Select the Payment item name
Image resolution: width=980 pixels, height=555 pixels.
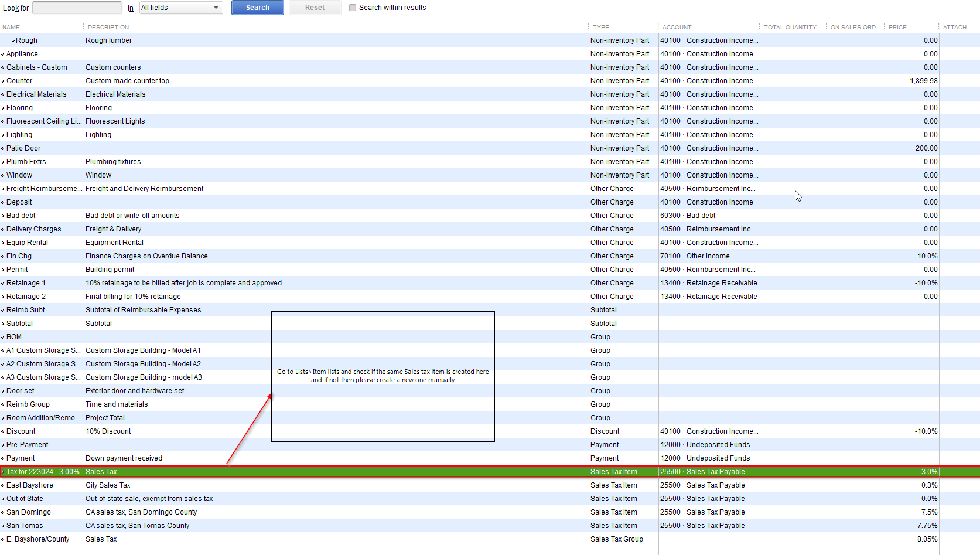[x=21, y=458]
